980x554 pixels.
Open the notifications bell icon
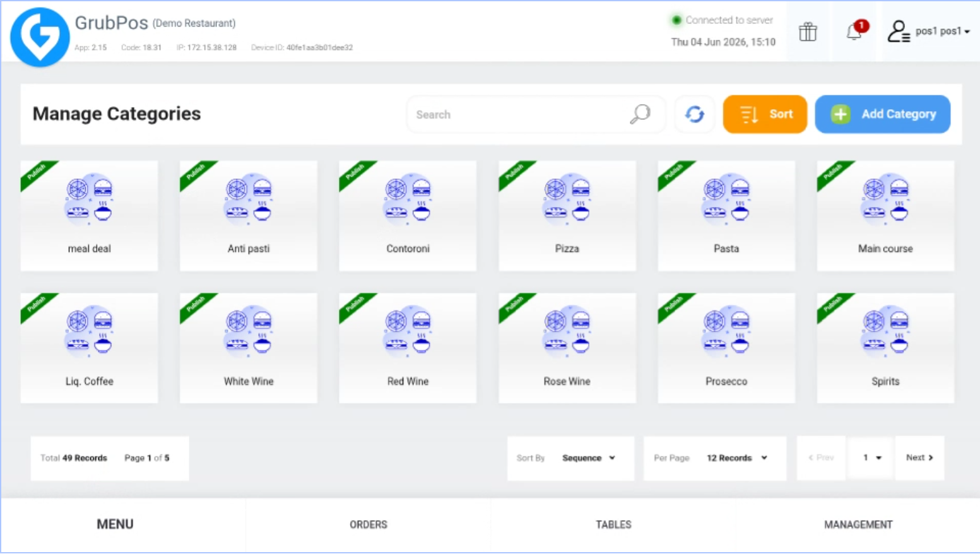[x=855, y=30]
